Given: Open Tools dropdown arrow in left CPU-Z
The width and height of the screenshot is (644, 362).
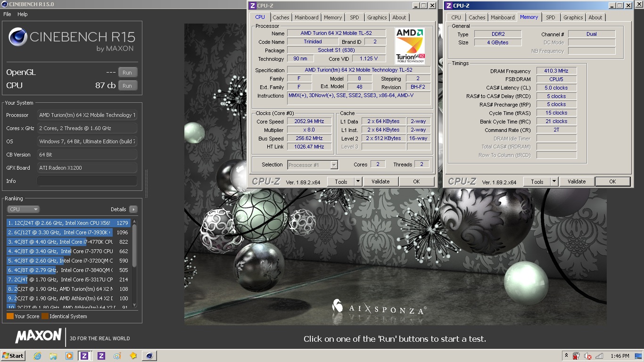Looking at the screenshot, I should tap(358, 181).
